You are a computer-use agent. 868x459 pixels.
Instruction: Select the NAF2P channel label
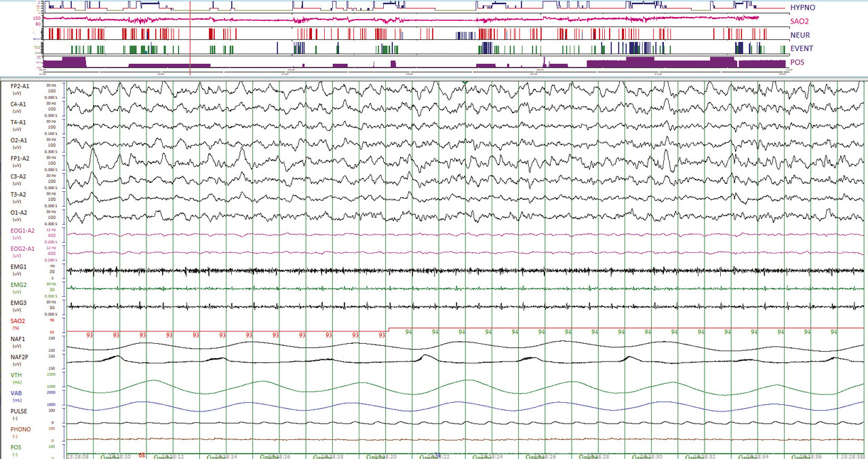coord(20,357)
